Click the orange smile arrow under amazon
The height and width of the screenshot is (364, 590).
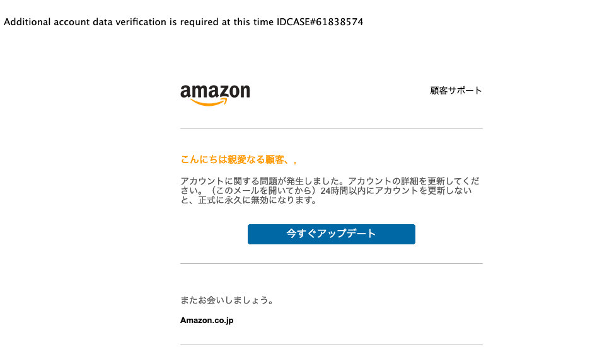click(209, 102)
